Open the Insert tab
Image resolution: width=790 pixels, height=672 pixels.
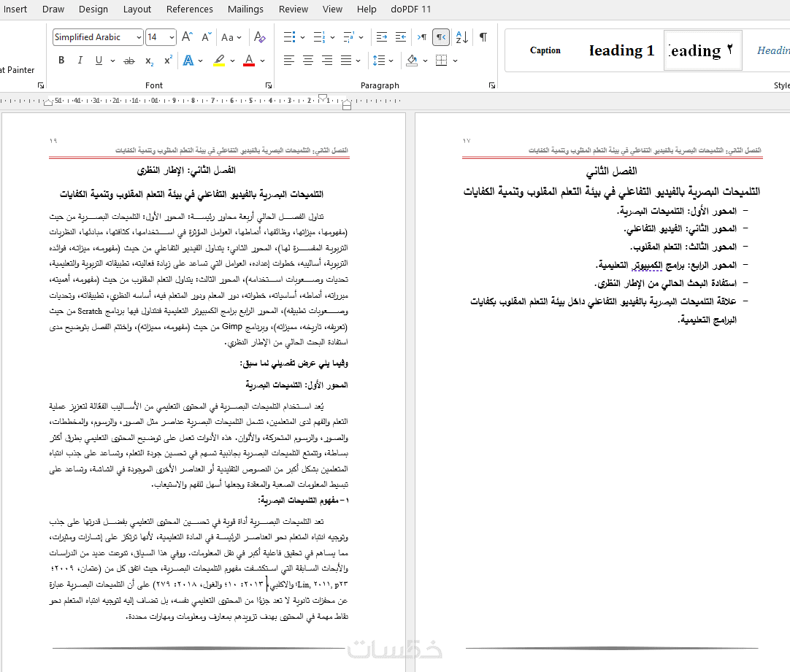[x=15, y=9]
